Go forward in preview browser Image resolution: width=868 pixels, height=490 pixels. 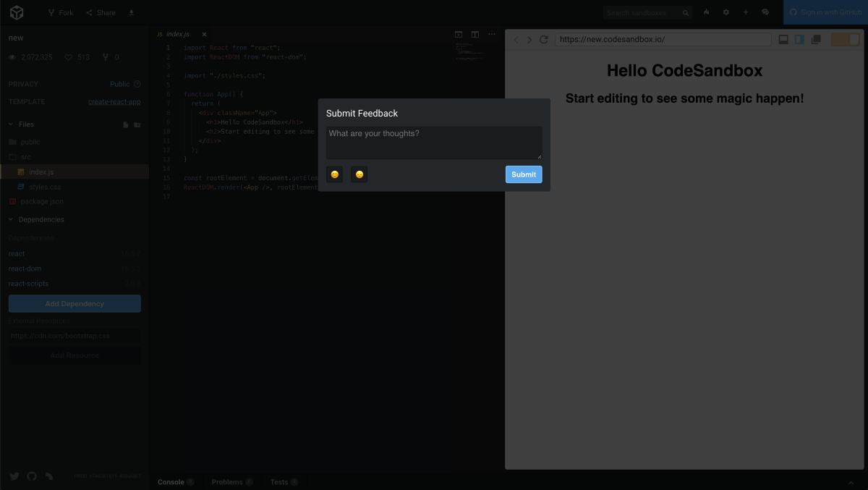click(x=529, y=40)
